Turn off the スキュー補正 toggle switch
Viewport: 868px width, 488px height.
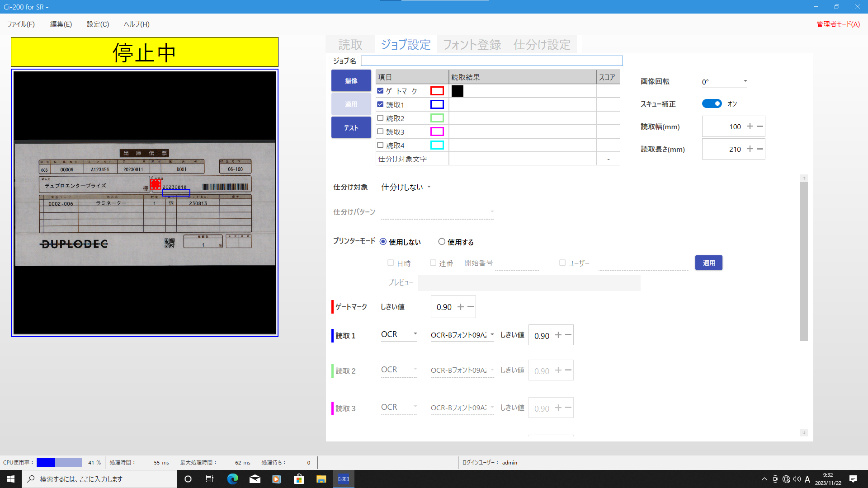tap(712, 103)
